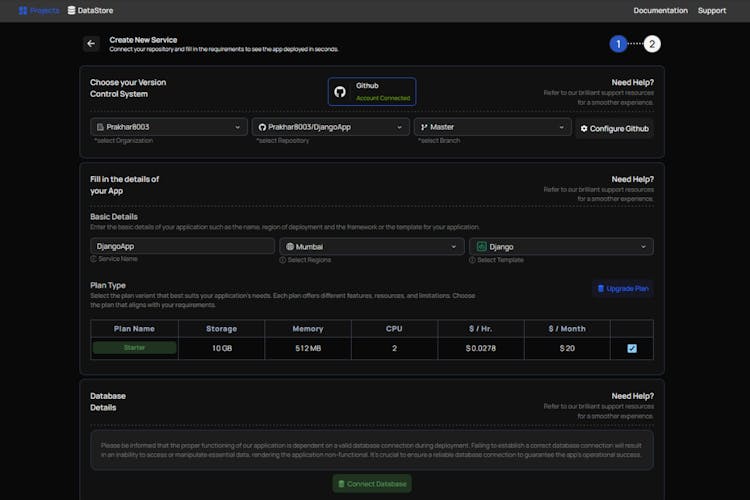This screenshot has height=500, width=750.
Task: Open the Mumbai region dropdown
Action: pyautogui.click(x=372, y=246)
